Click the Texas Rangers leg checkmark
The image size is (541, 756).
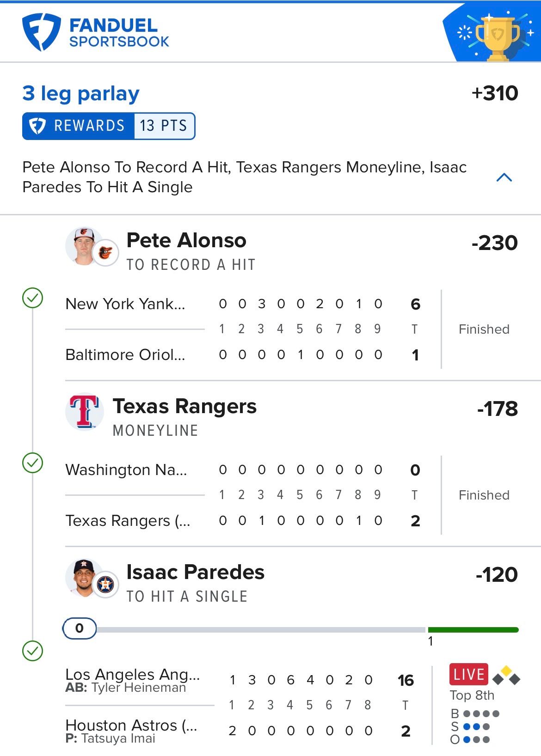[33, 463]
